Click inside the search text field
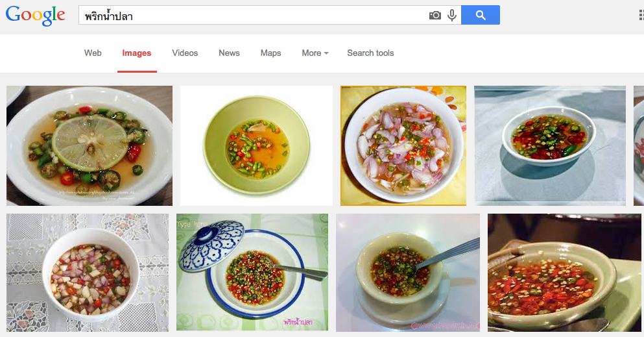 pyautogui.click(x=253, y=16)
